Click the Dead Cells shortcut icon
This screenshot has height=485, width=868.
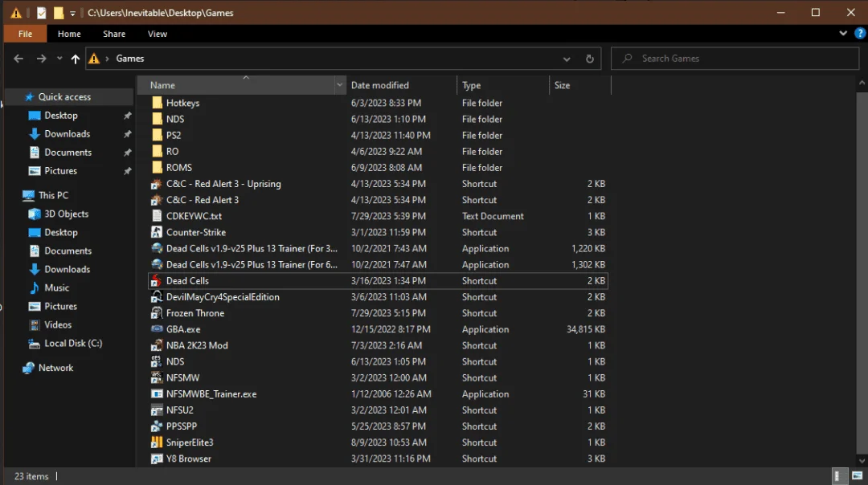tap(157, 281)
